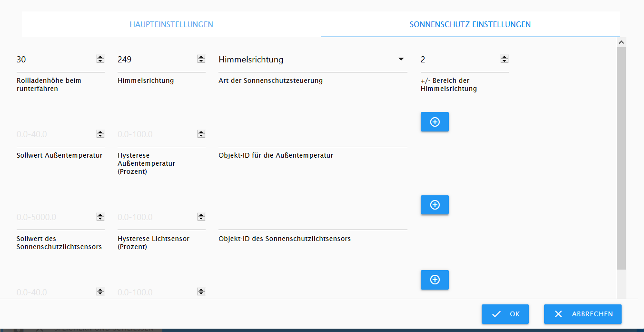Click the Rollladenhöhe beim runterfahren stepper
The image size is (644, 332).
tap(100, 59)
